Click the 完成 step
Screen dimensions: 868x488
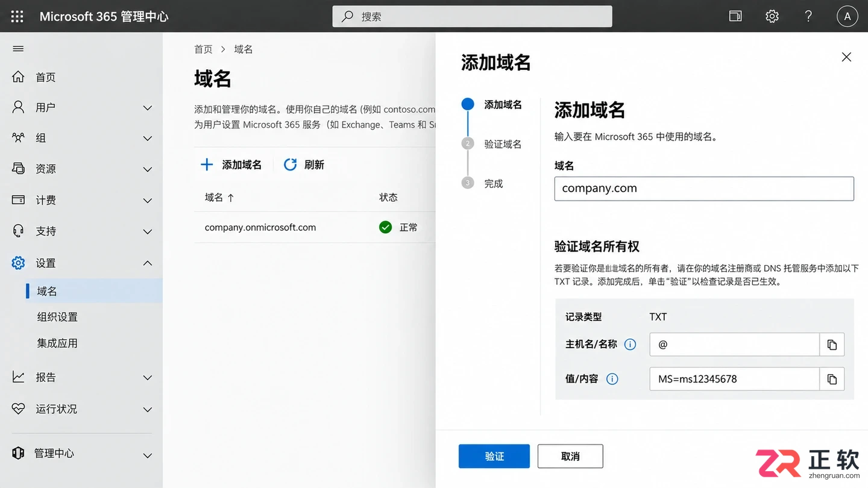tap(493, 184)
